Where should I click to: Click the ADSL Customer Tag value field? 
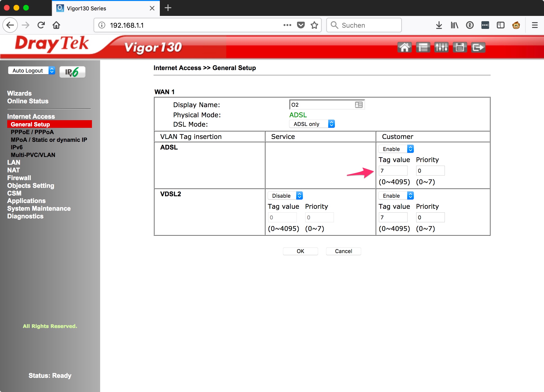click(x=393, y=171)
